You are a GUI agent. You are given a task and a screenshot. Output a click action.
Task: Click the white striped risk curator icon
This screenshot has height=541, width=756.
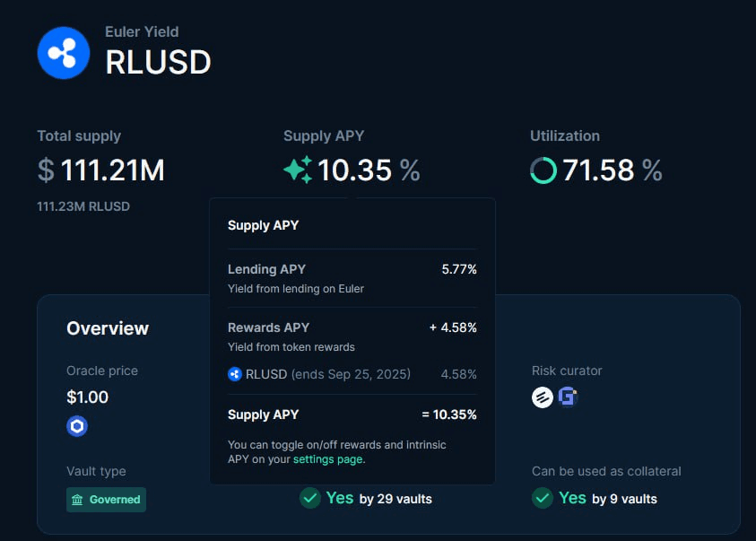pyautogui.click(x=543, y=397)
